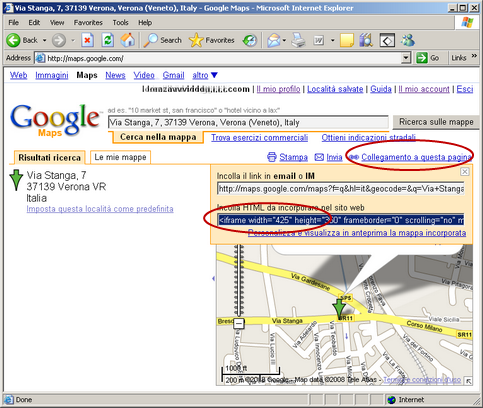Expand the Back history dropdown arrow
483x408 pixels.
[x=44, y=40]
